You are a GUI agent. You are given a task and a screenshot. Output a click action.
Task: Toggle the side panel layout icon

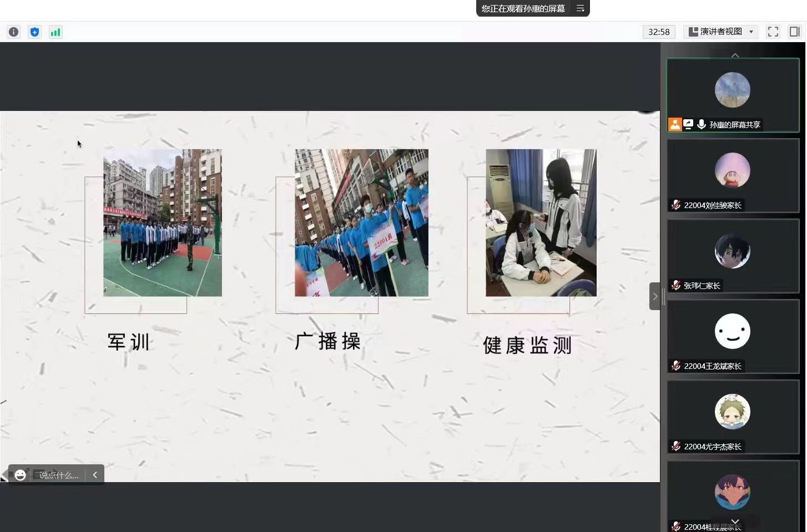(x=794, y=32)
